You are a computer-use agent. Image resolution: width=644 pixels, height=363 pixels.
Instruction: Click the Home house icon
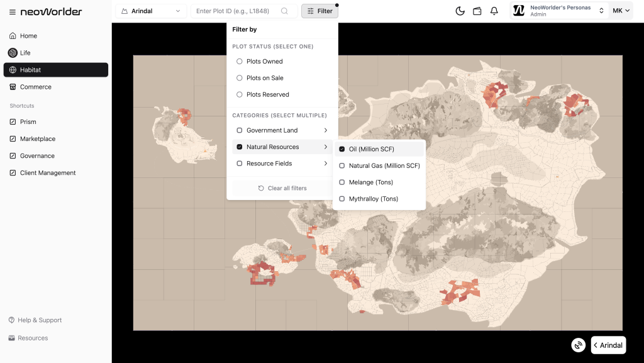click(x=13, y=36)
